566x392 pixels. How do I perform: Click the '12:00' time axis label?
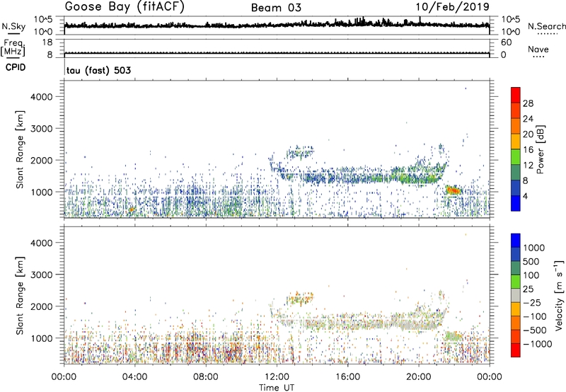[277, 376]
